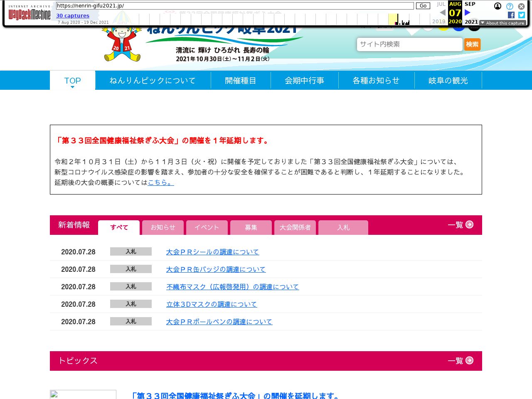The width and height of the screenshot is (532, 399).
Task: Switch to the イベント news tab
Action: click(x=207, y=227)
